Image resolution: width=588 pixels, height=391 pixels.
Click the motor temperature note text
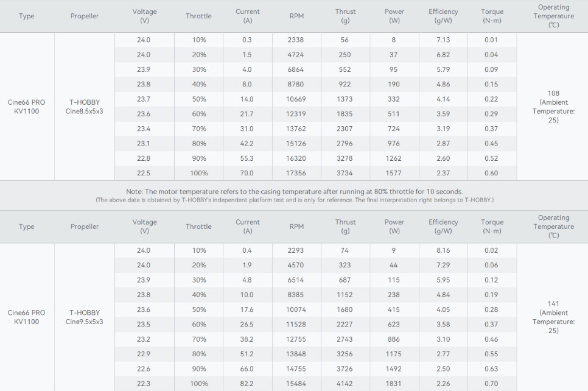(x=294, y=192)
